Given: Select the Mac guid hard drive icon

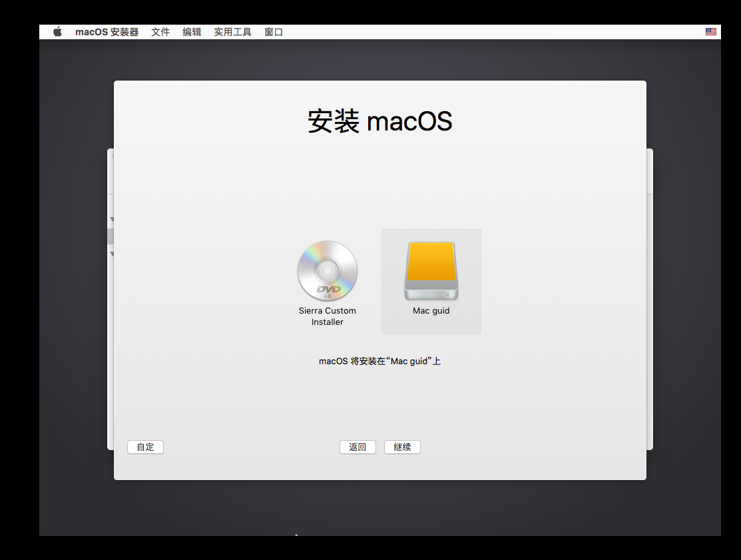Looking at the screenshot, I should click(431, 271).
